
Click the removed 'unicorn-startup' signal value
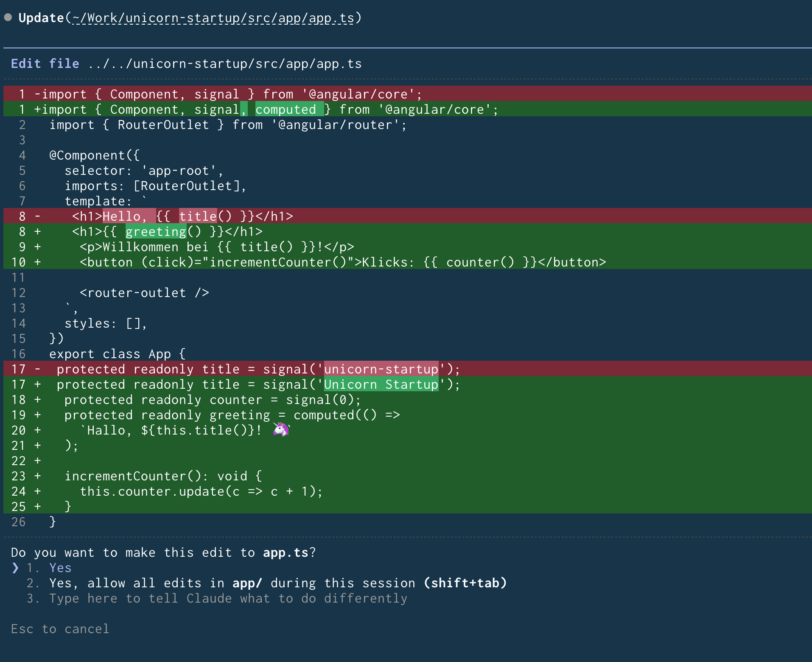(x=380, y=369)
